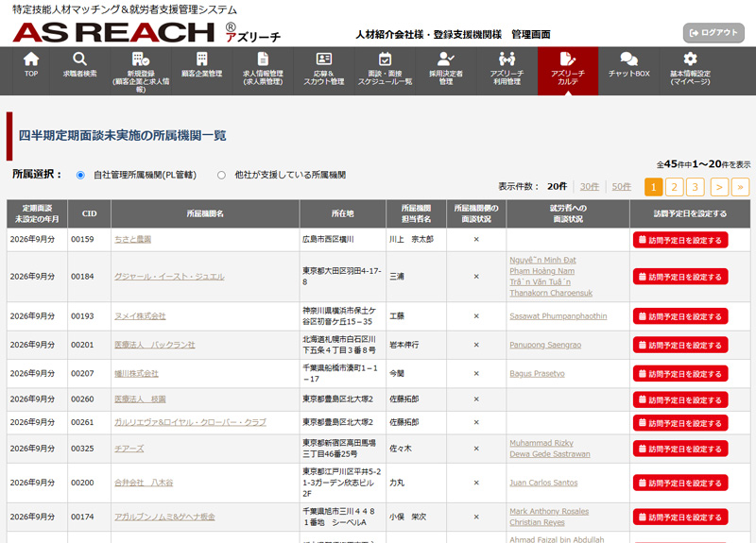Select the active アズリーチカルテ tab icon

(568, 59)
